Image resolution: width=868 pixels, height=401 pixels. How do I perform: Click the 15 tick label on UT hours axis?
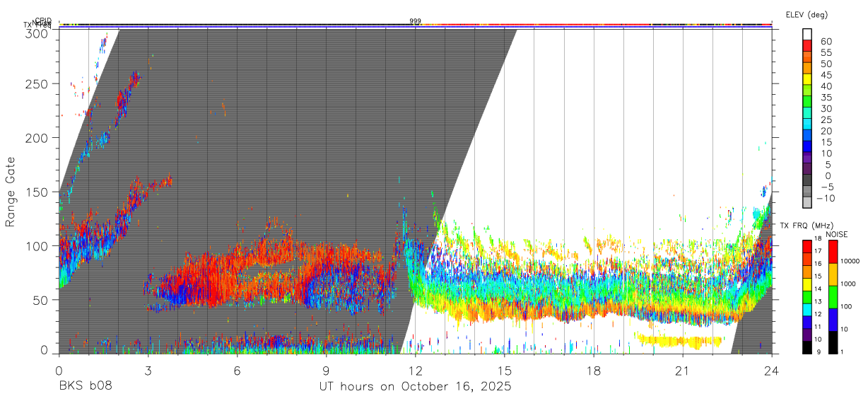pyautogui.click(x=505, y=371)
